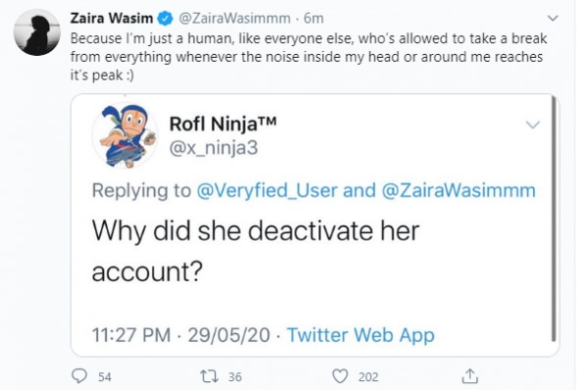Click the blue verified badge
Viewport: 588px width, 390px height.
coord(165,18)
